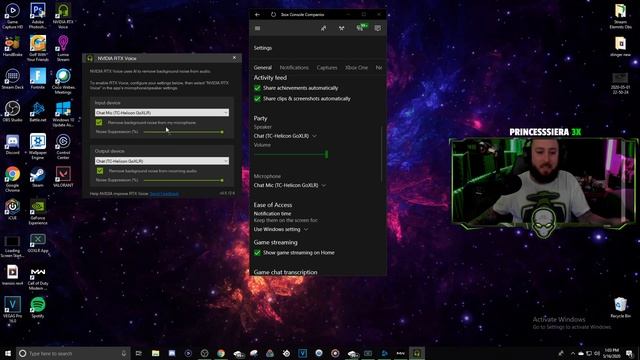Select Golf With Your Friends desktop icon
The image size is (640, 360).
tap(38, 49)
